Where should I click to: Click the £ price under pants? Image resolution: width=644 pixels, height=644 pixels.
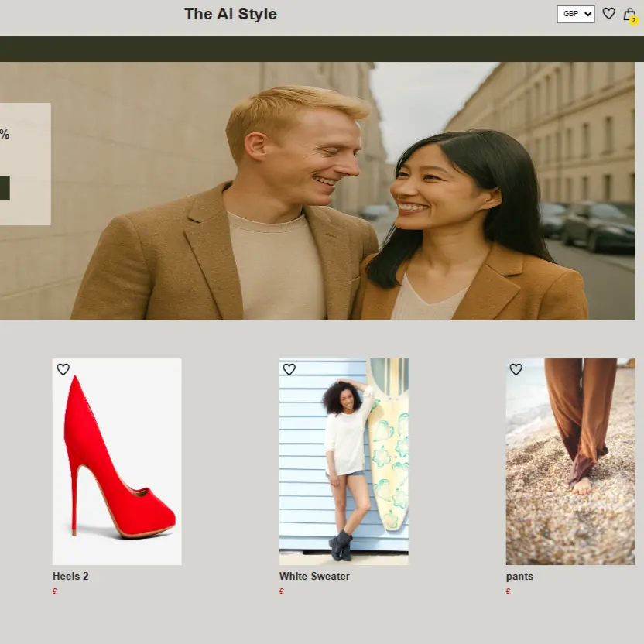[509, 591]
